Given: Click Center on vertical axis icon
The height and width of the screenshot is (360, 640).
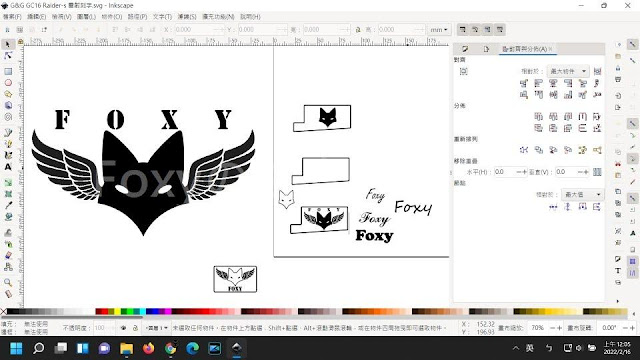Looking at the screenshot, I should [x=553, y=83].
